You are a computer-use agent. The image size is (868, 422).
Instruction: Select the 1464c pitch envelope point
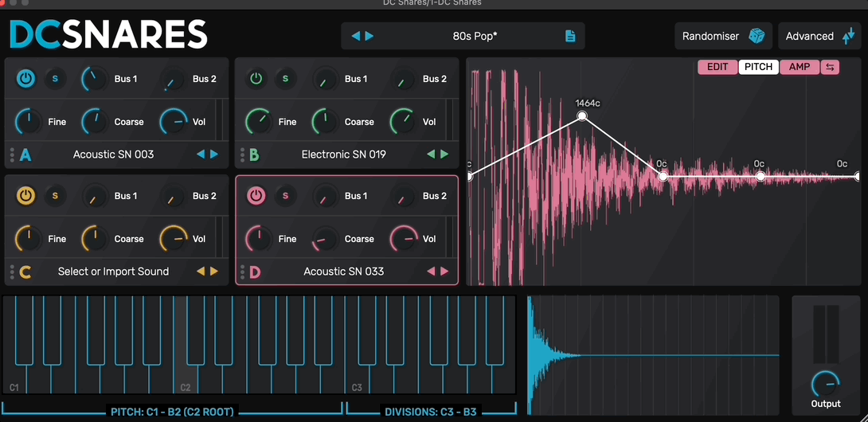click(x=582, y=115)
